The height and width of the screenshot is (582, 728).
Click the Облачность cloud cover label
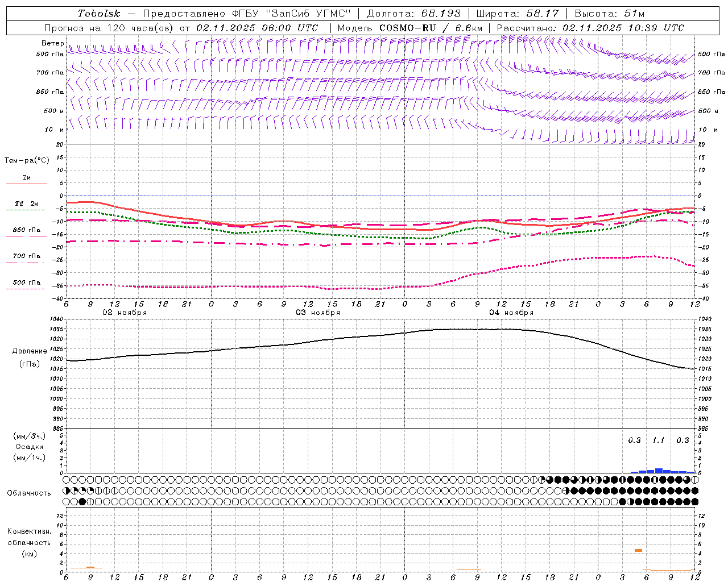(x=29, y=493)
